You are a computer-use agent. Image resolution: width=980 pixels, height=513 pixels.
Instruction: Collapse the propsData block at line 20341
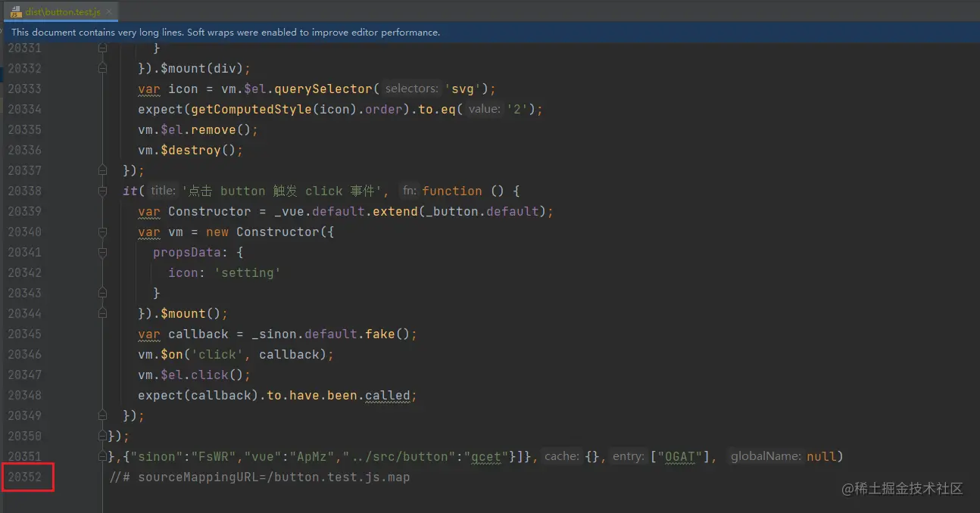pyautogui.click(x=102, y=252)
